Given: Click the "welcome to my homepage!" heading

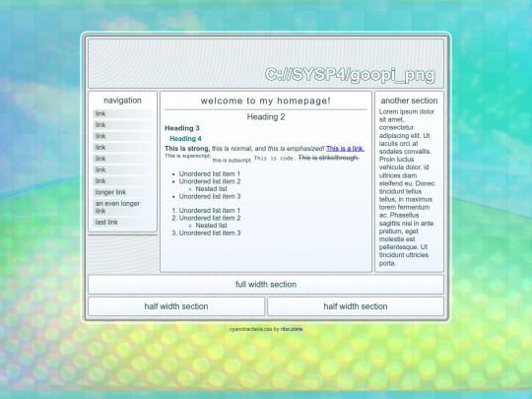Looking at the screenshot, I should point(266,100).
